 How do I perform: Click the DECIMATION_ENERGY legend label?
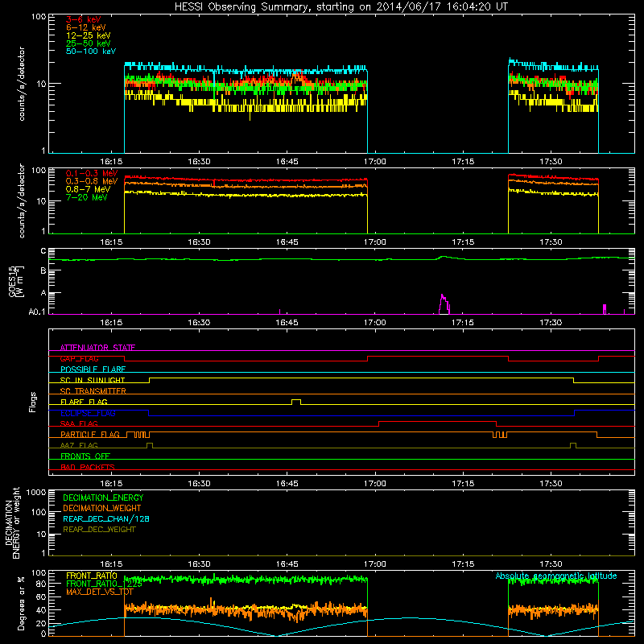pyautogui.click(x=103, y=497)
